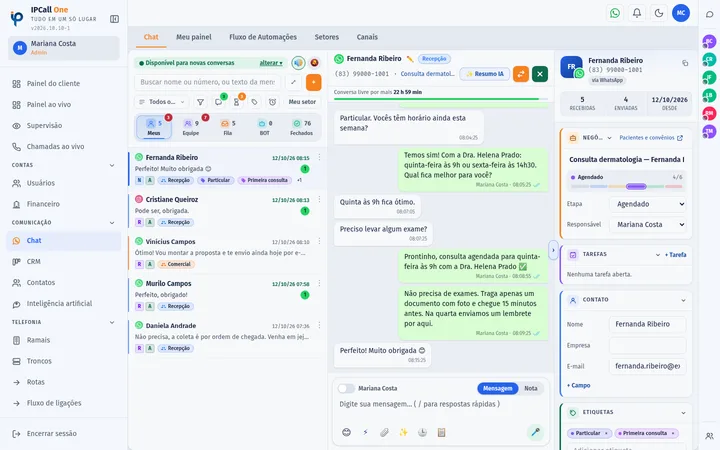Viewport: 720px width, 450px height.
Task: Open Todos conversations dropdown
Action: (161, 102)
